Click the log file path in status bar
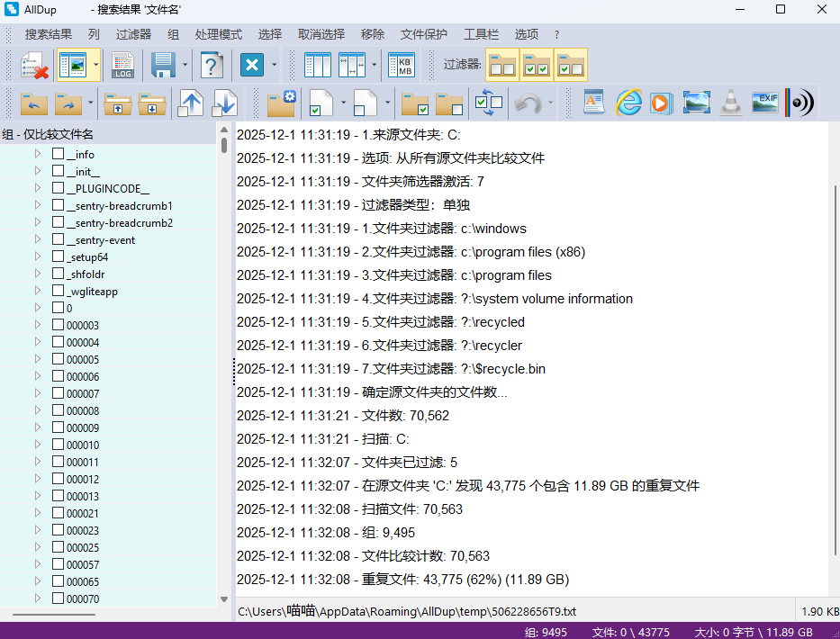 (x=407, y=611)
